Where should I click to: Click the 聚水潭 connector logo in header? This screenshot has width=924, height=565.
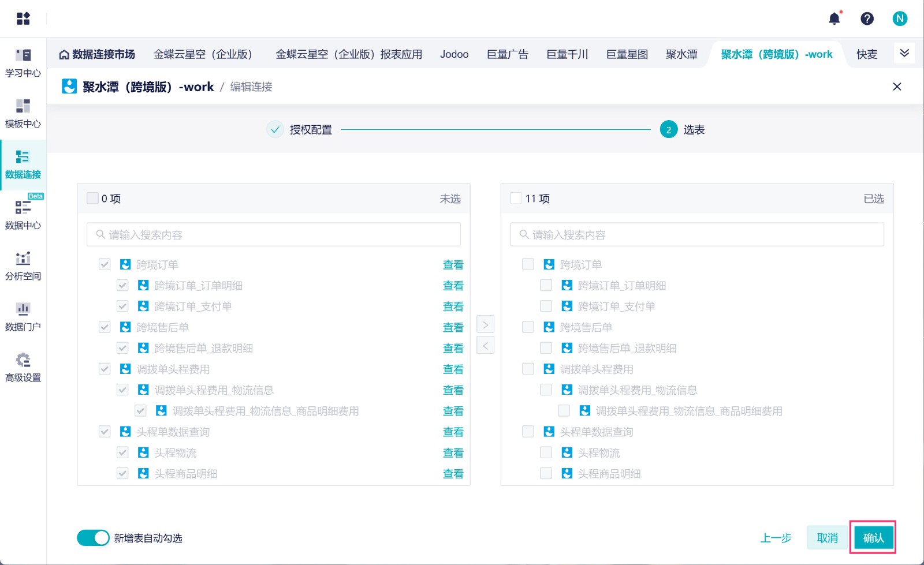pos(69,87)
